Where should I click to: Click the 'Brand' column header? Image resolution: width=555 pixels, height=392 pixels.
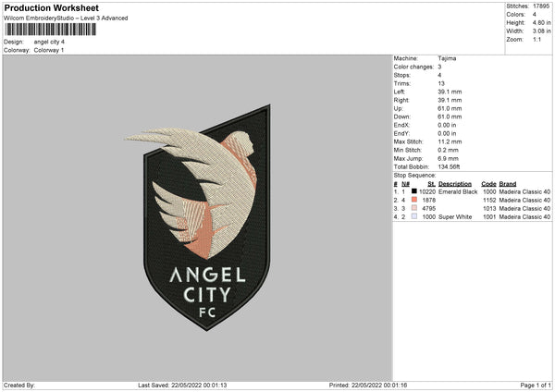[x=508, y=184]
